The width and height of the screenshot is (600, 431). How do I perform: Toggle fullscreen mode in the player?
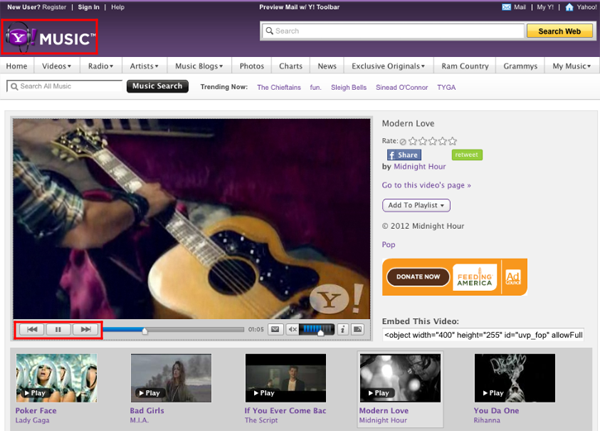pos(357,329)
